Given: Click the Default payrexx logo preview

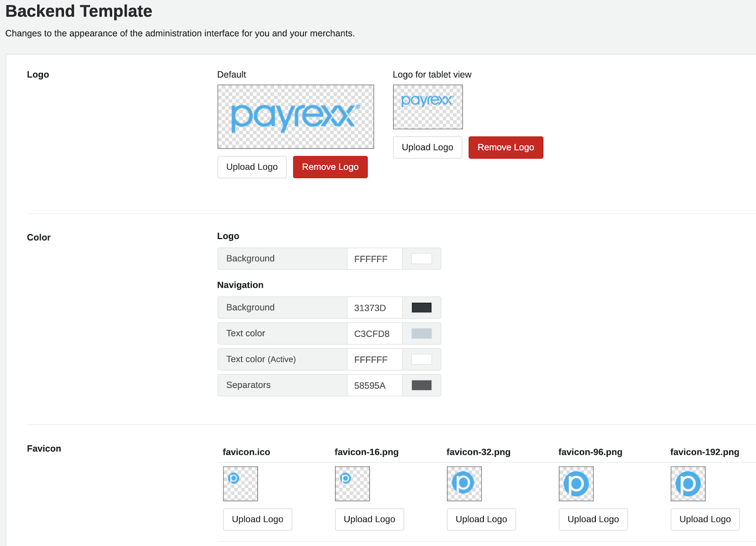Looking at the screenshot, I should coord(296,117).
